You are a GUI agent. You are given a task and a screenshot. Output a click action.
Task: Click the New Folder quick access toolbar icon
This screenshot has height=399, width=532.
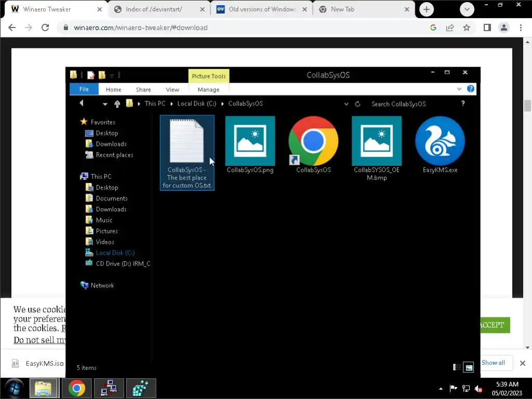102,75
